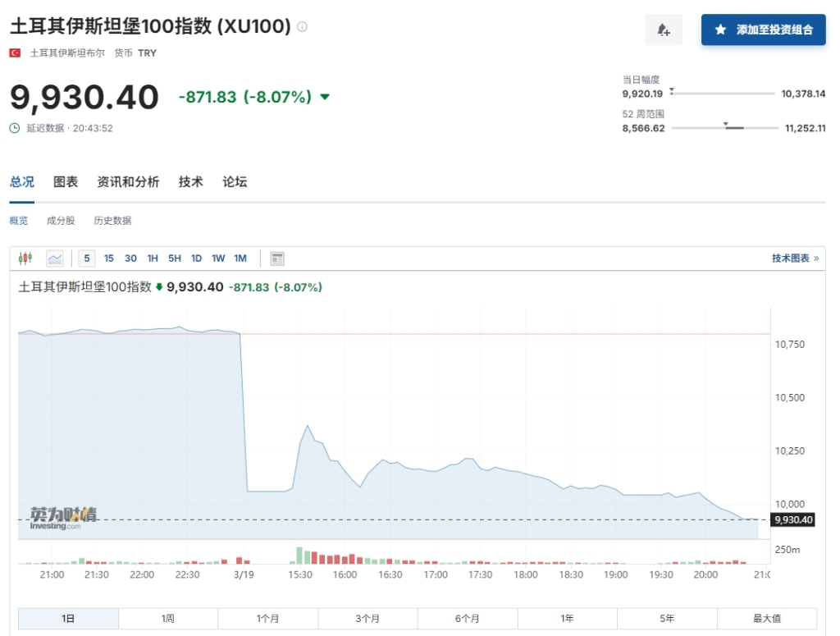Select the 1H chart interval
This screenshot has height=636, width=840.
153,259
